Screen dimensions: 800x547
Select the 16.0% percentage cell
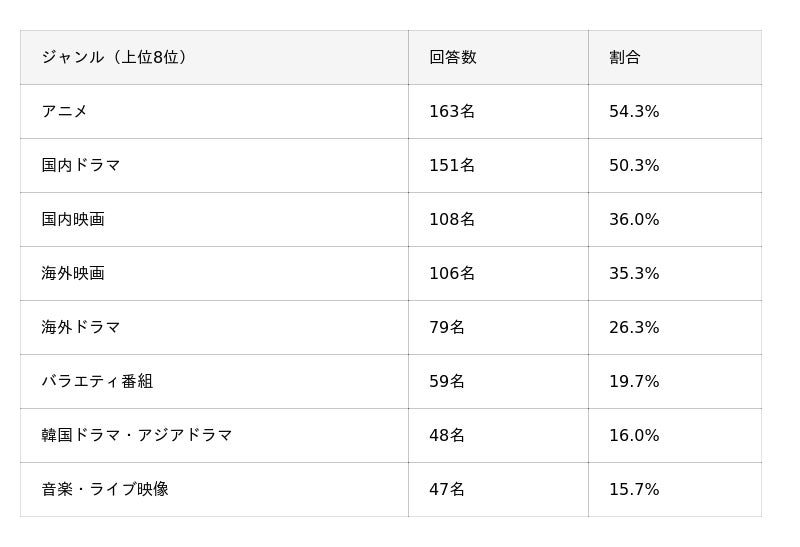point(634,436)
